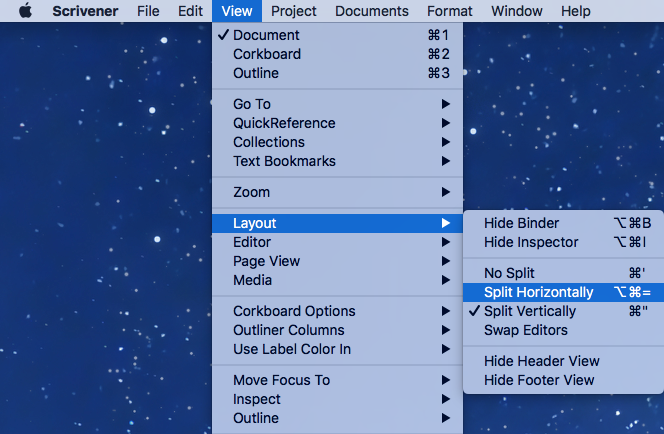
Task: Expand the Media submenu
Action: pyautogui.click(x=338, y=280)
